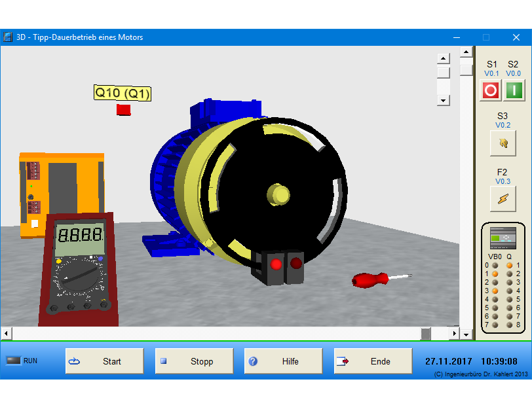This screenshot has width=532, height=409.
Task: Toggle VB0 bit 0 LED
Action: click(x=495, y=265)
